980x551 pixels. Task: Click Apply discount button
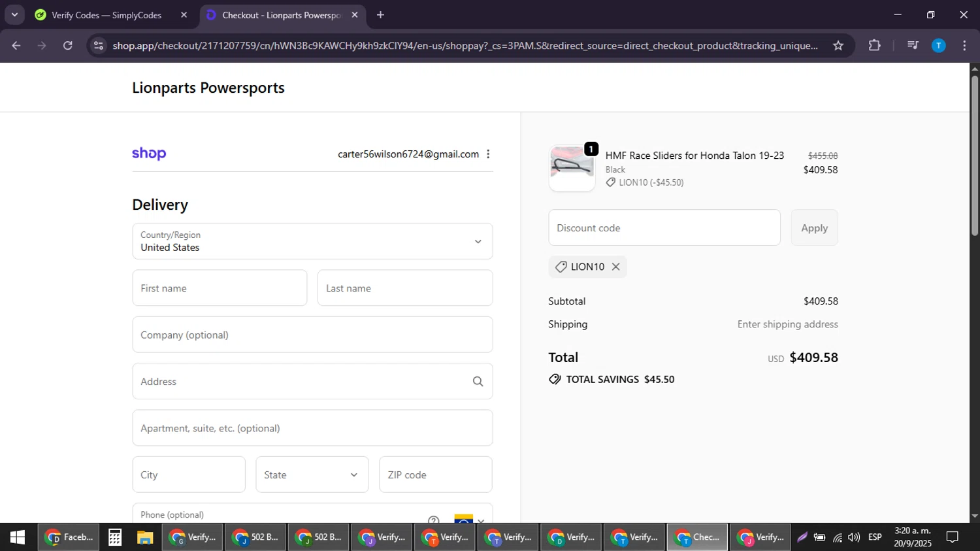[x=814, y=227]
